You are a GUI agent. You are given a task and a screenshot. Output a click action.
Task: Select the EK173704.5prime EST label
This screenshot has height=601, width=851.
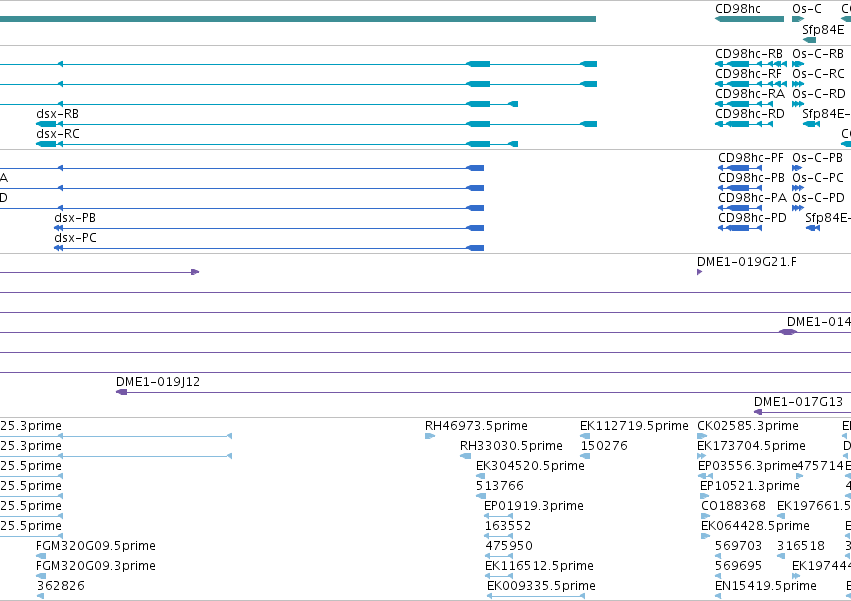(x=751, y=446)
